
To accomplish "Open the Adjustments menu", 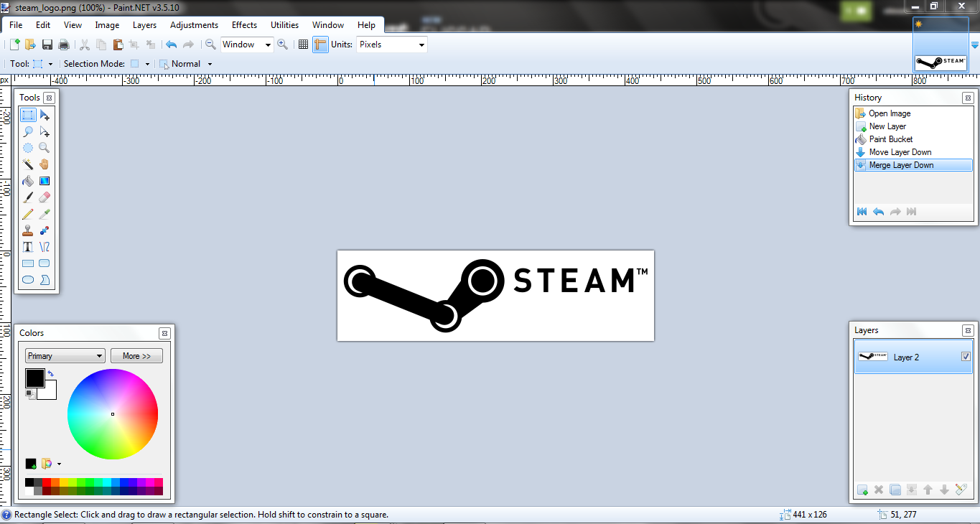I will pyautogui.click(x=195, y=25).
